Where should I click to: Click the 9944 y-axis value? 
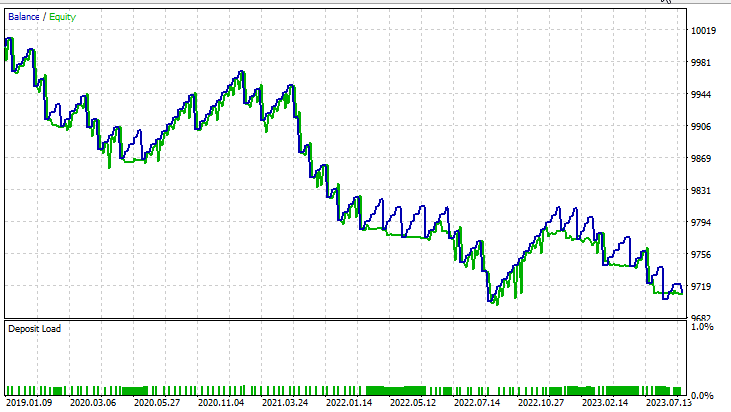pyautogui.click(x=701, y=95)
